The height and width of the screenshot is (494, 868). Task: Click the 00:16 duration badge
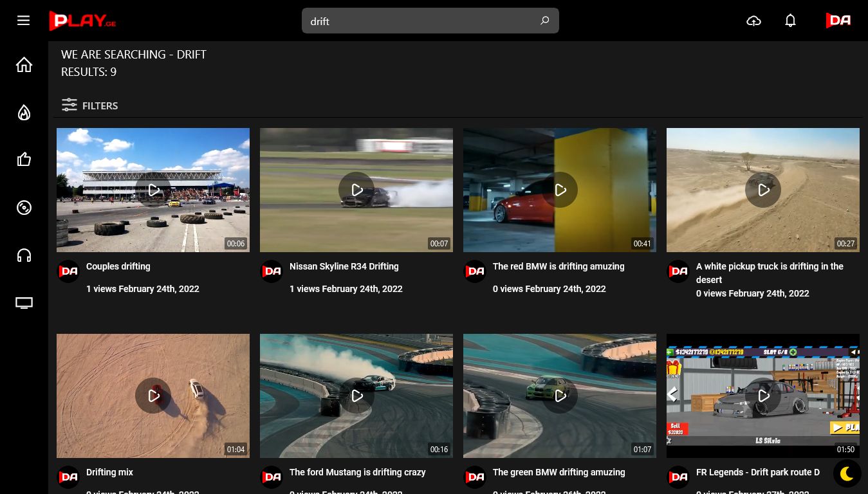click(x=439, y=450)
